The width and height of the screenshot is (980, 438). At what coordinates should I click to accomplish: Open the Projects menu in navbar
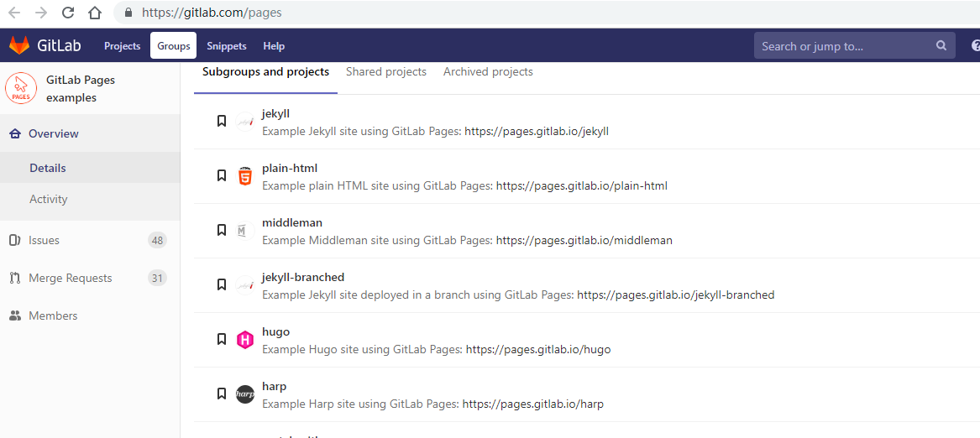pyautogui.click(x=122, y=45)
